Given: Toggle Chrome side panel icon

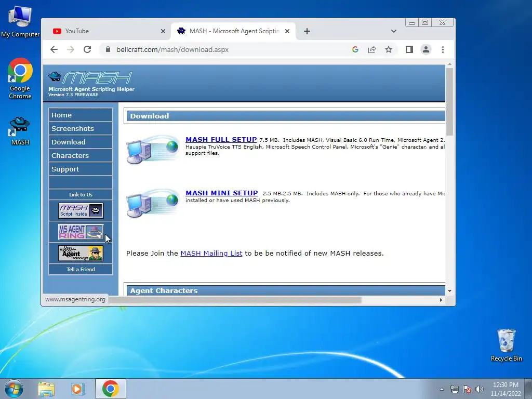Looking at the screenshot, I should (409, 49).
